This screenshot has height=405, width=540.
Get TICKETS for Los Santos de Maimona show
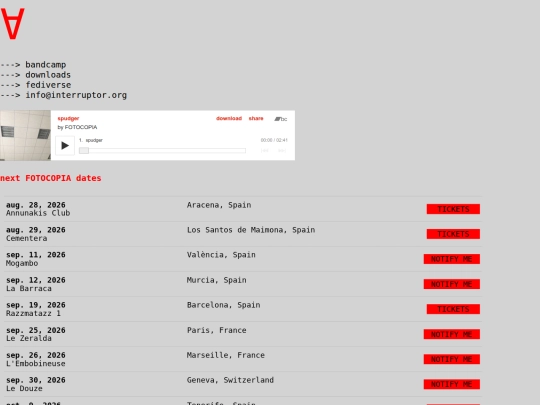453,234
